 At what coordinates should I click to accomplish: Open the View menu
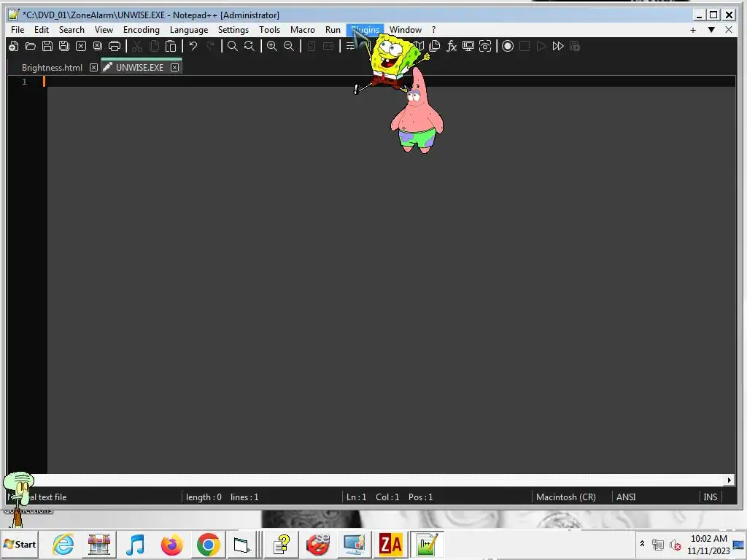(104, 29)
